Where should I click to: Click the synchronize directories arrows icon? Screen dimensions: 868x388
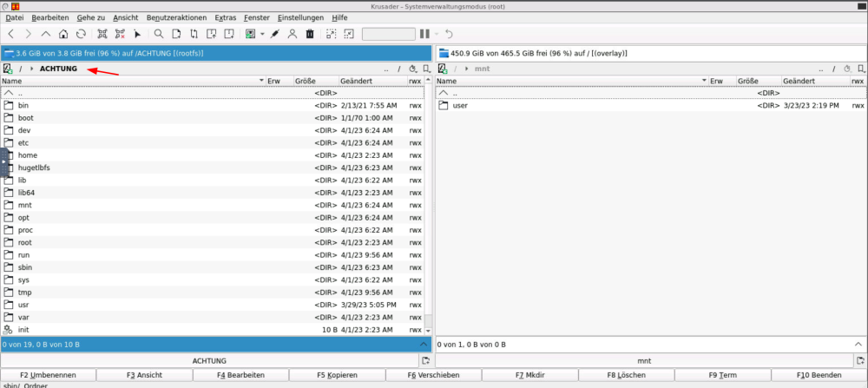(194, 35)
